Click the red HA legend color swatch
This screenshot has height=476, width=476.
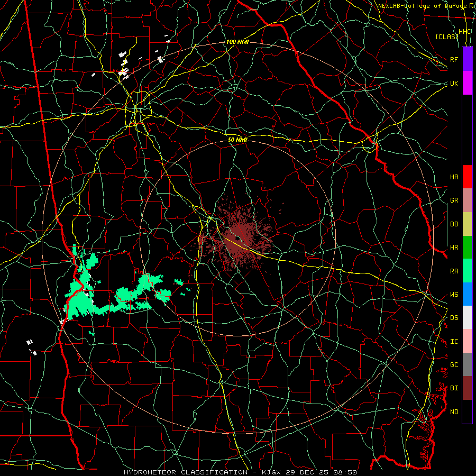[x=467, y=177]
